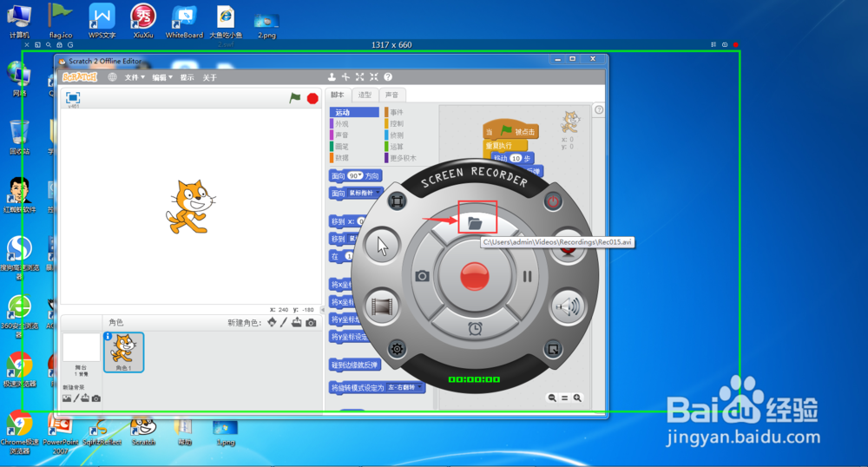This screenshot has width=868, height=467.
Task: Open the 编辑 menu in Scratch
Action: tap(162, 77)
